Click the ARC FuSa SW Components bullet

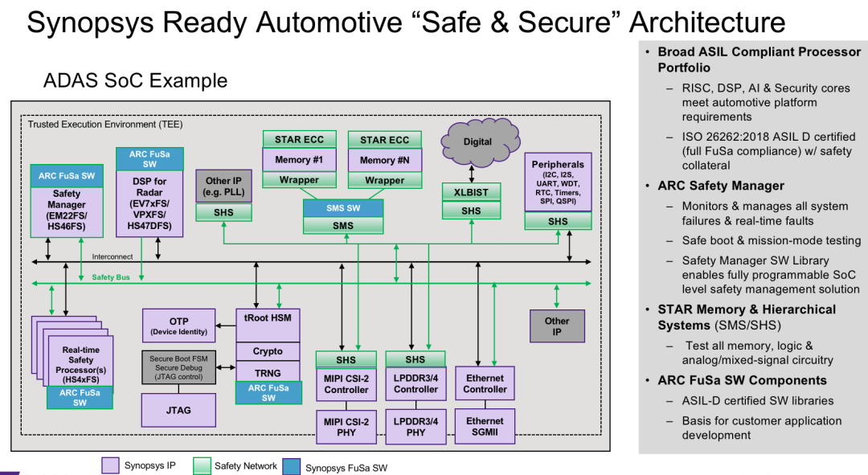742,381
